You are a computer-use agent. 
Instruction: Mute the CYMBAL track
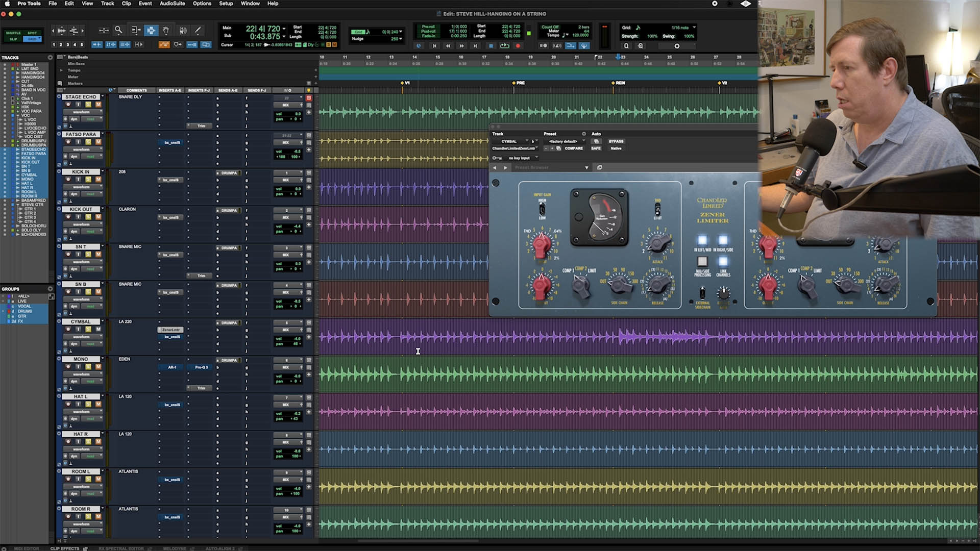tap(99, 329)
